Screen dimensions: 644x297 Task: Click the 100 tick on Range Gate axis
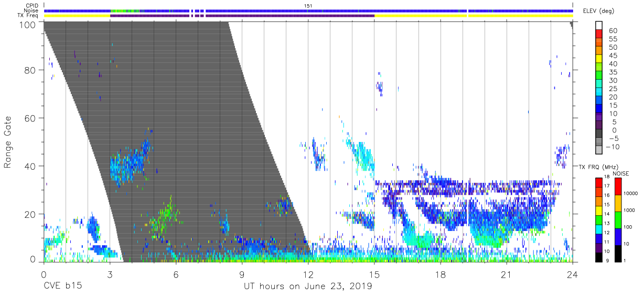point(28,24)
